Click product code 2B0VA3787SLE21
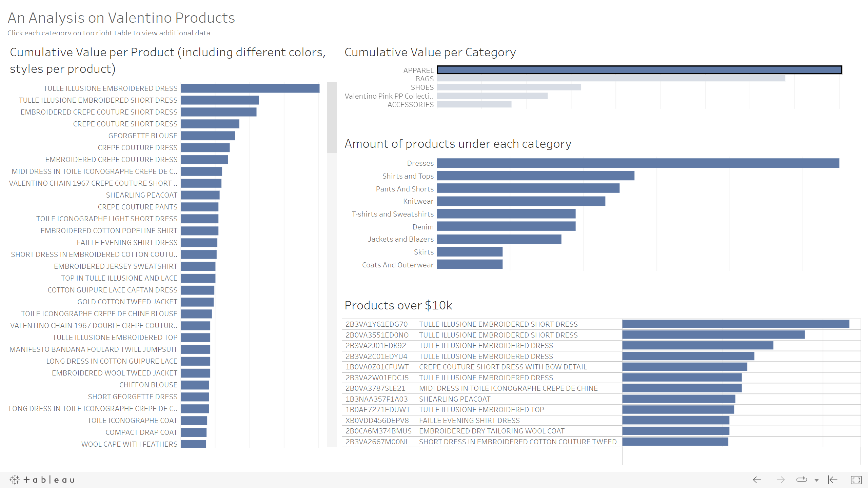Image resolution: width=868 pixels, height=488 pixels. pyautogui.click(x=375, y=388)
